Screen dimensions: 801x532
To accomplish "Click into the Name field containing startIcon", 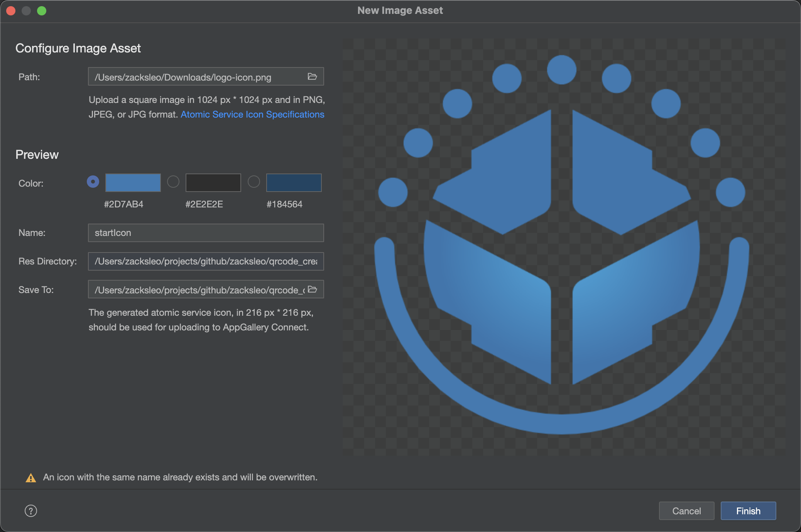I will coord(206,233).
